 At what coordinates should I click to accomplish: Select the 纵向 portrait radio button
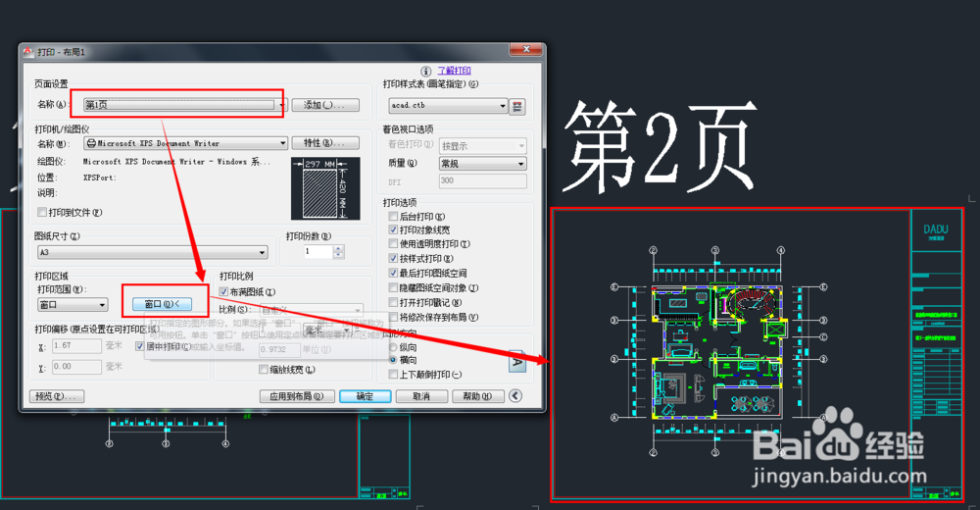[x=393, y=347]
